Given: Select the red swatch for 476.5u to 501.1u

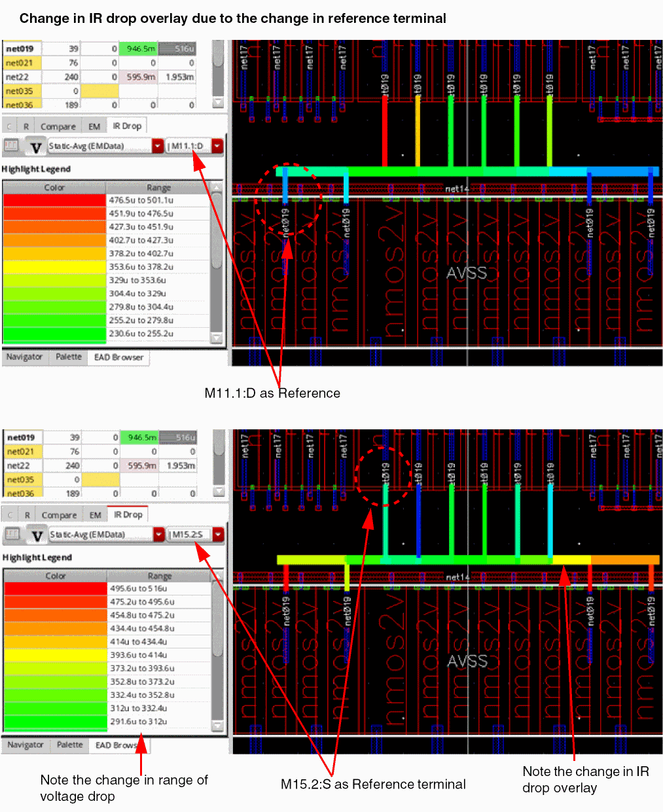Looking at the screenshot, I should (54, 200).
